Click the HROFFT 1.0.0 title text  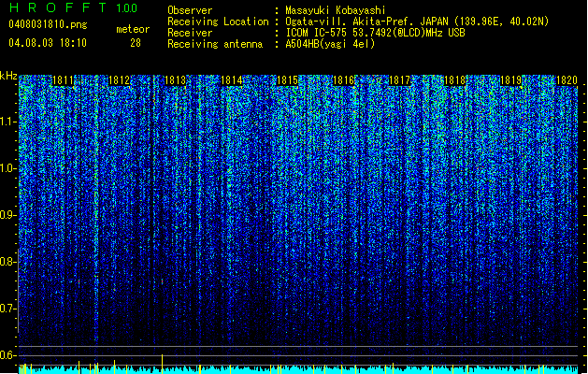pos(74,7)
